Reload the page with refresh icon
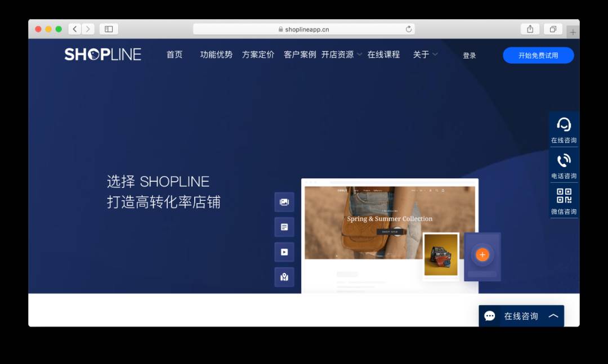Viewport: 608px width, 364px height. [408, 29]
